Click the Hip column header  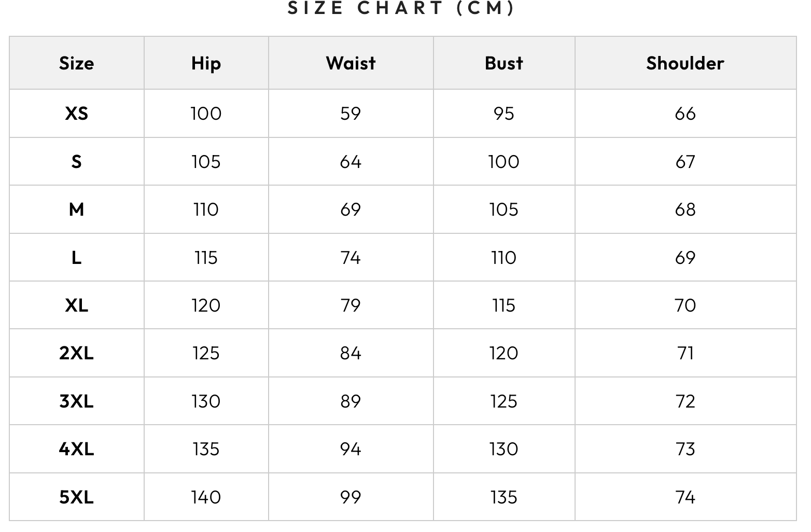(x=206, y=63)
